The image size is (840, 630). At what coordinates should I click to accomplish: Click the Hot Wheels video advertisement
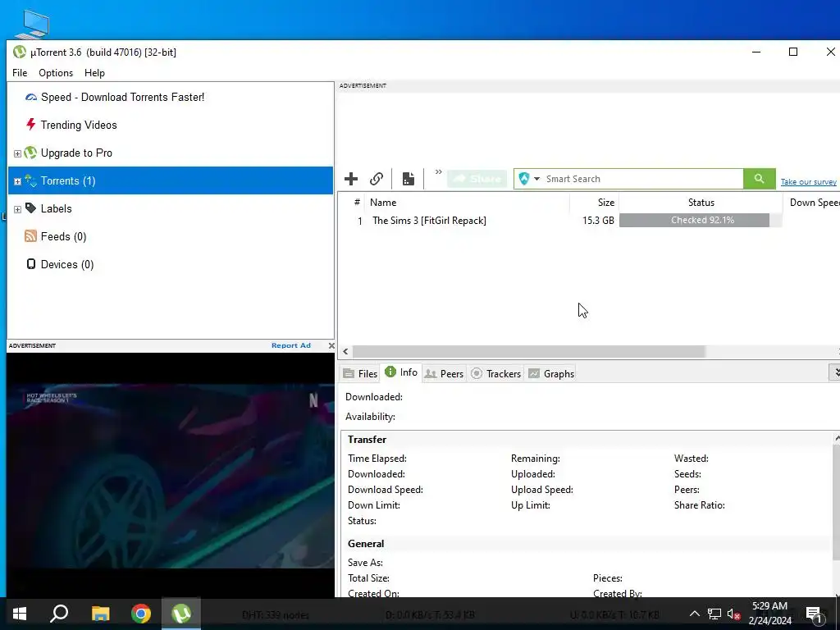point(171,476)
